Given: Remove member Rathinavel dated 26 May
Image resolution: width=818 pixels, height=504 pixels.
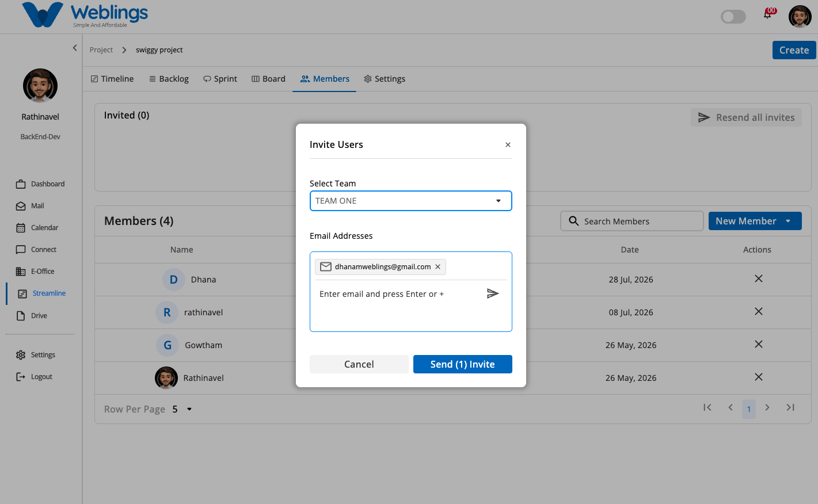Looking at the screenshot, I should tap(759, 377).
